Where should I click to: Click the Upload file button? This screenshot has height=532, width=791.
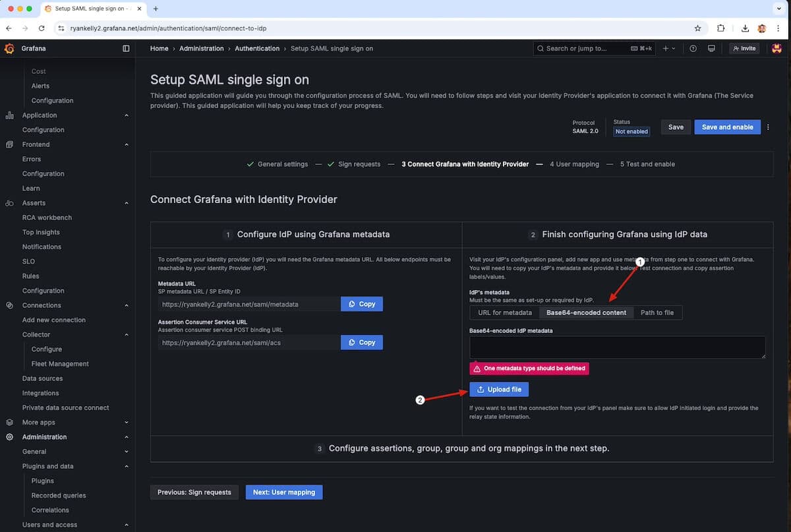(499, 389)
